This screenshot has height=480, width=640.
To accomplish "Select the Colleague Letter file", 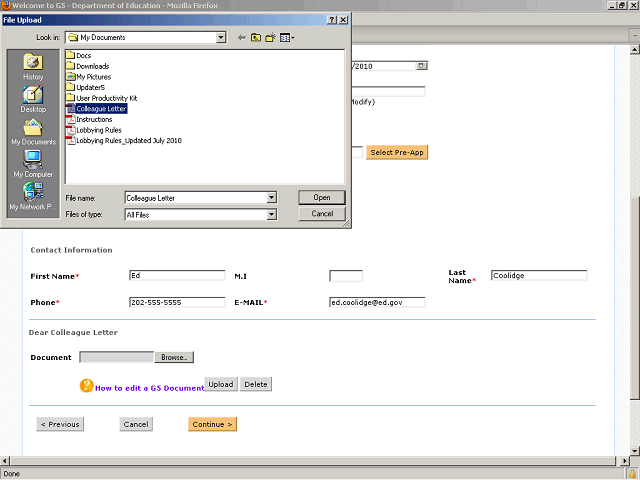I will (96, 108).
